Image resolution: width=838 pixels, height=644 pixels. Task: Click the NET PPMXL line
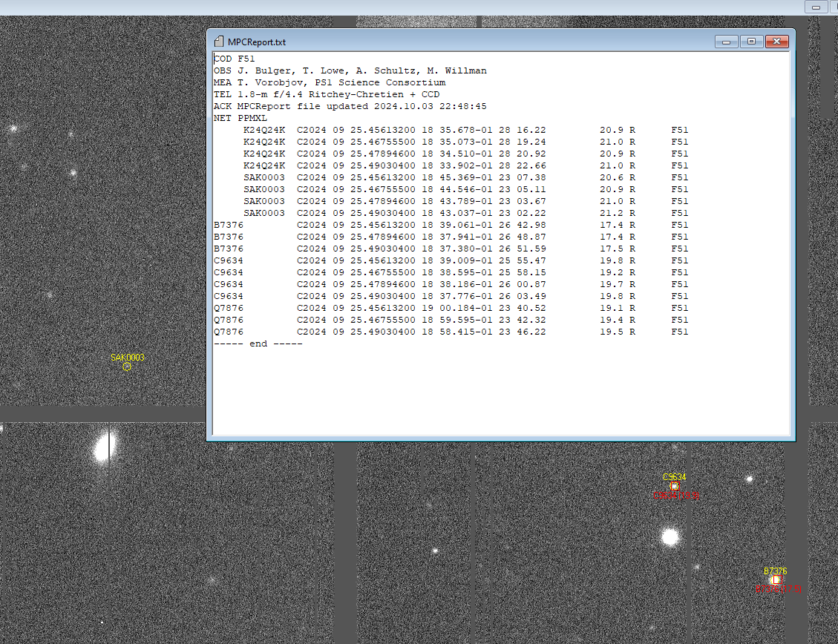(x=240, y=118)
